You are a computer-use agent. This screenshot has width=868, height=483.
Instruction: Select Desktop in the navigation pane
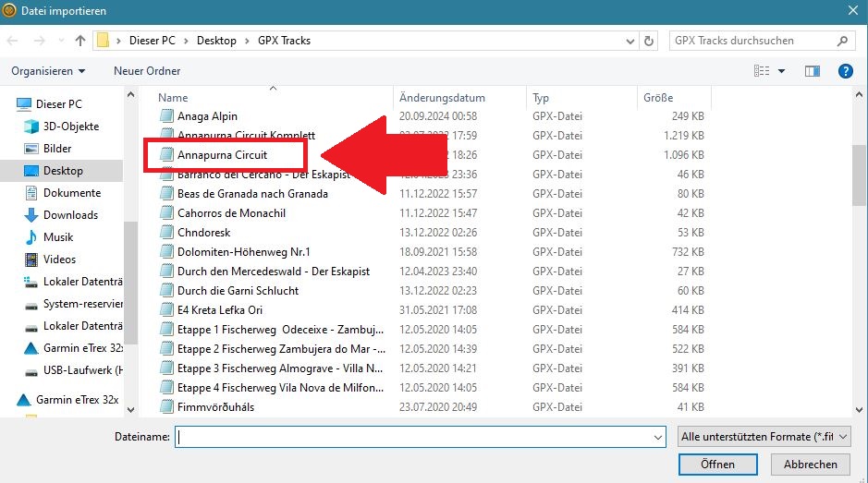(x=63, y=171)
